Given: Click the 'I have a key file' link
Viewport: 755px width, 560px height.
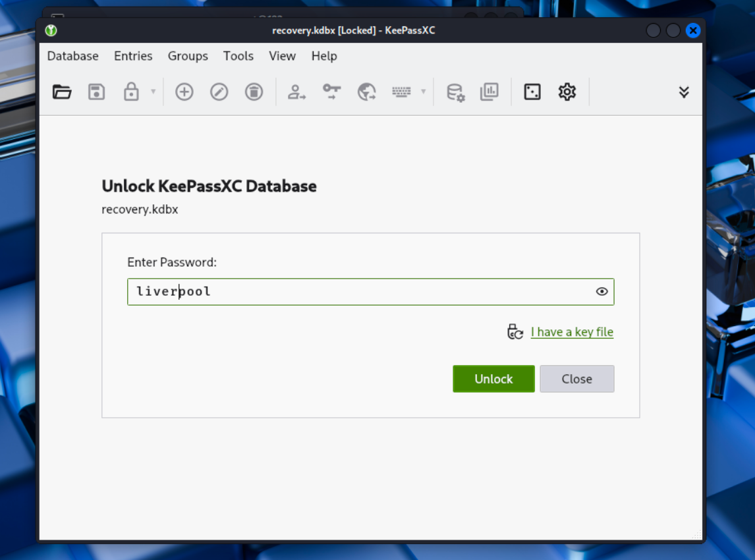Looking at the screenshot, I should tap(572, 332).
